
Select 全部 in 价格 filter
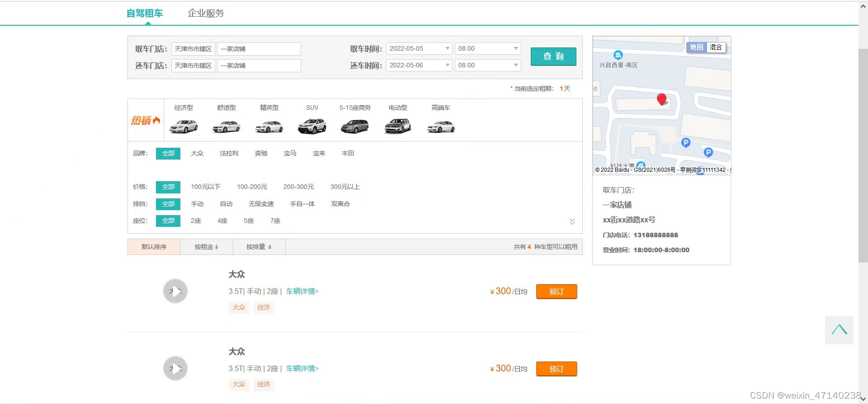pyautogui.click(x=168, y=187)
